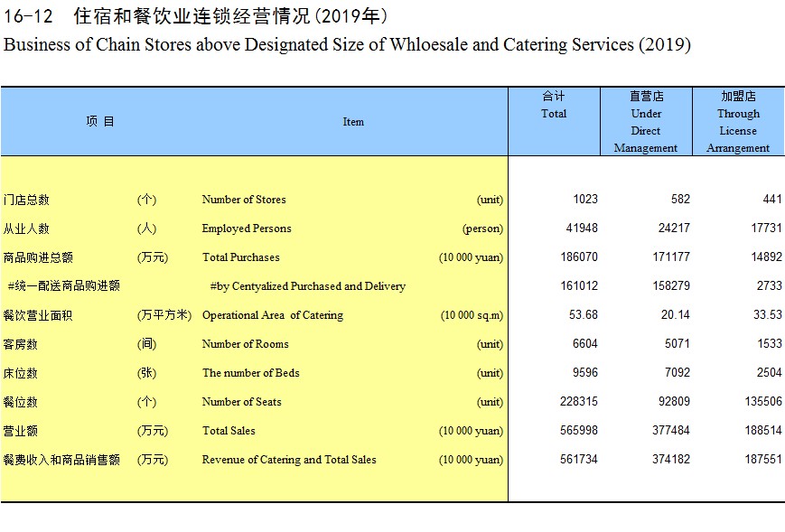Select employed persons total 41948
This screenshot has width=785, height=532.
(582, 228)
